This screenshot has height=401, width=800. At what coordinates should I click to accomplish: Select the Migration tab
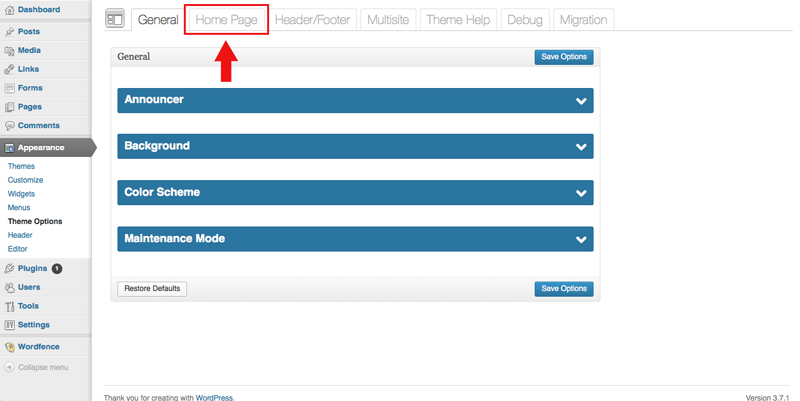(x=582, y=20)
